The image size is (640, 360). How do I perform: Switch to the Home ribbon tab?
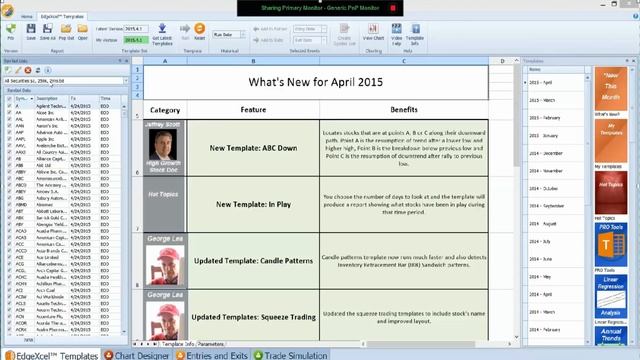(x=27, y=16)
